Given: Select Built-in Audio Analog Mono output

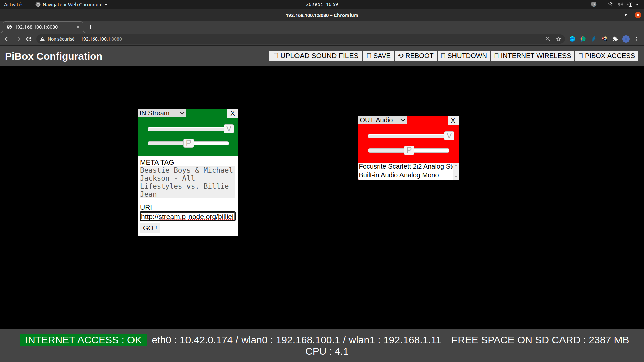Looking at the screenshot, I should [398, 175].
